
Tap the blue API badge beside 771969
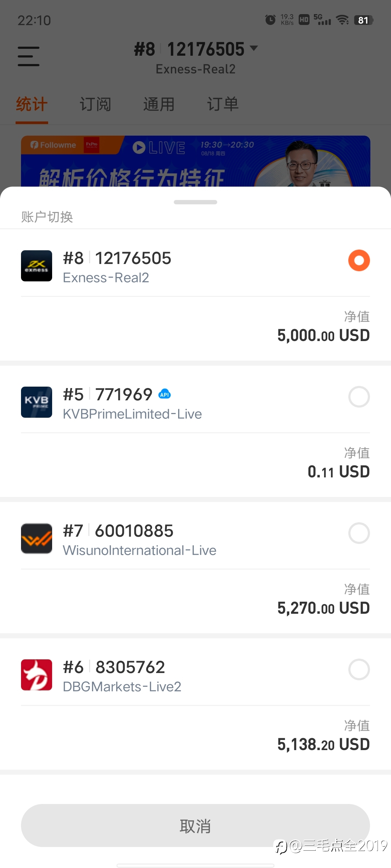[x=165, y=394]
